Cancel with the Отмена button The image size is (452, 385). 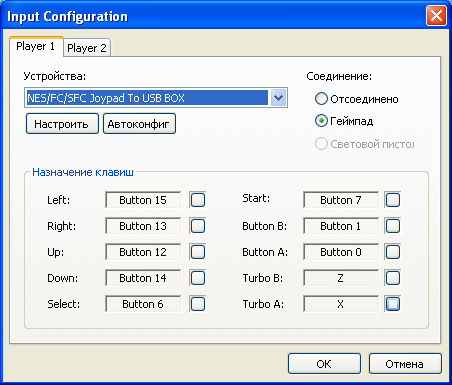[405, 364]
